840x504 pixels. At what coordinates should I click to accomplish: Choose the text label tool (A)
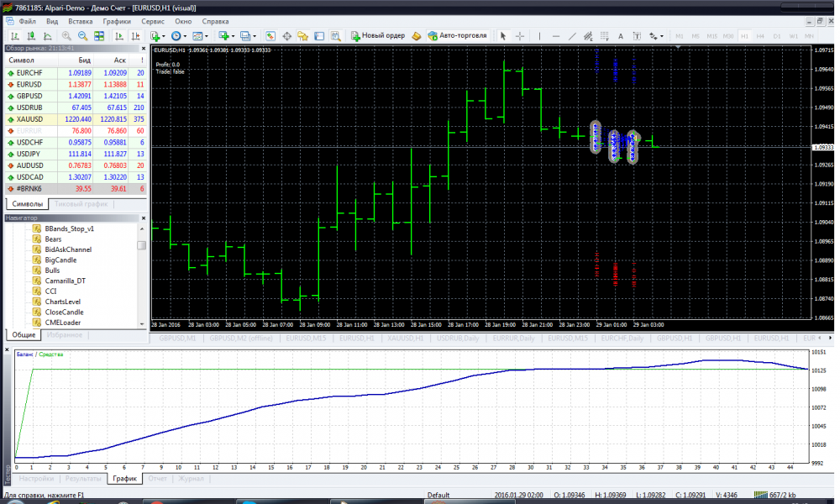click(621, 36)
